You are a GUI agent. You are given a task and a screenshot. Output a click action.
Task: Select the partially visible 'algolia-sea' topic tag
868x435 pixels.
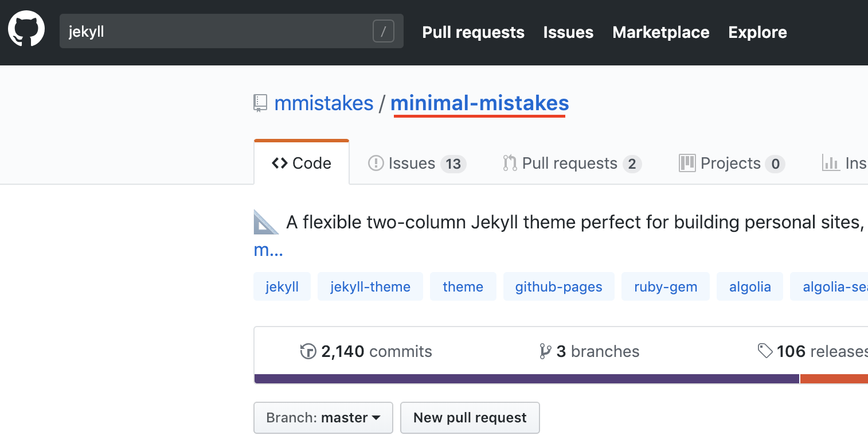829,286
